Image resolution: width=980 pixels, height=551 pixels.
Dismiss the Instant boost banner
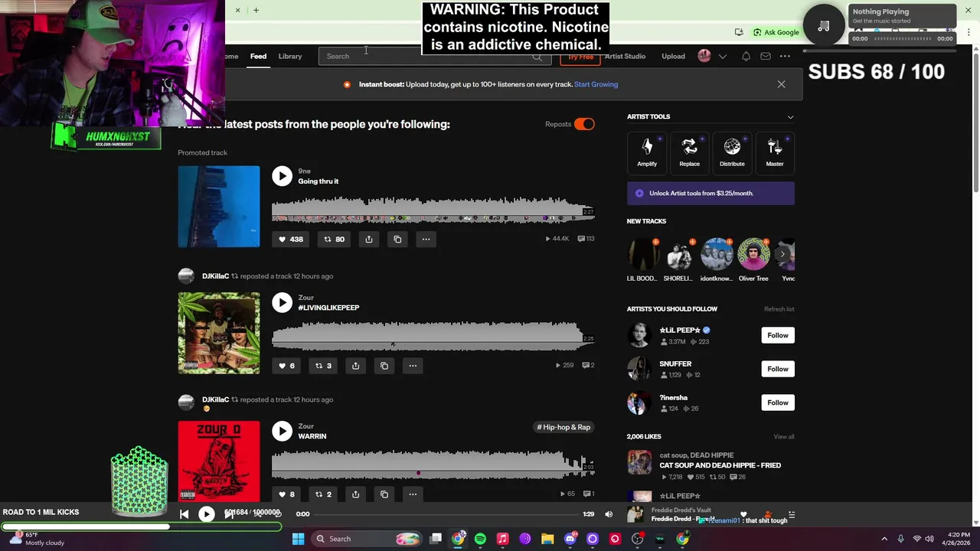781,84
